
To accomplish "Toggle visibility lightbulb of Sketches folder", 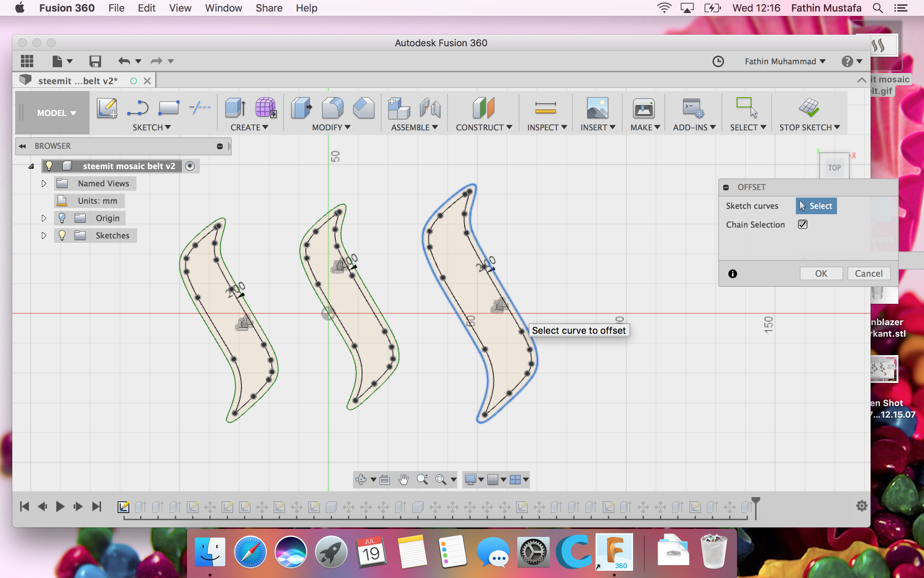I will (x=62, y=236).
